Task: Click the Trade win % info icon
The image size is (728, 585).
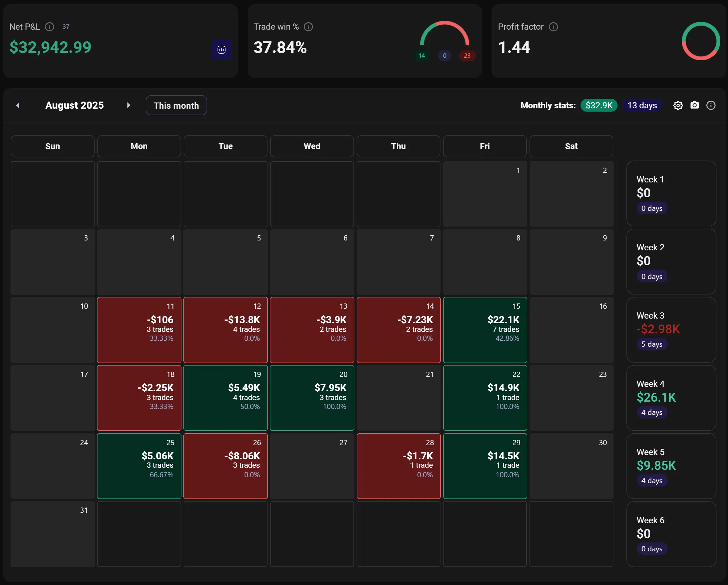Action: pyautogui.click(x=308, y=27)
